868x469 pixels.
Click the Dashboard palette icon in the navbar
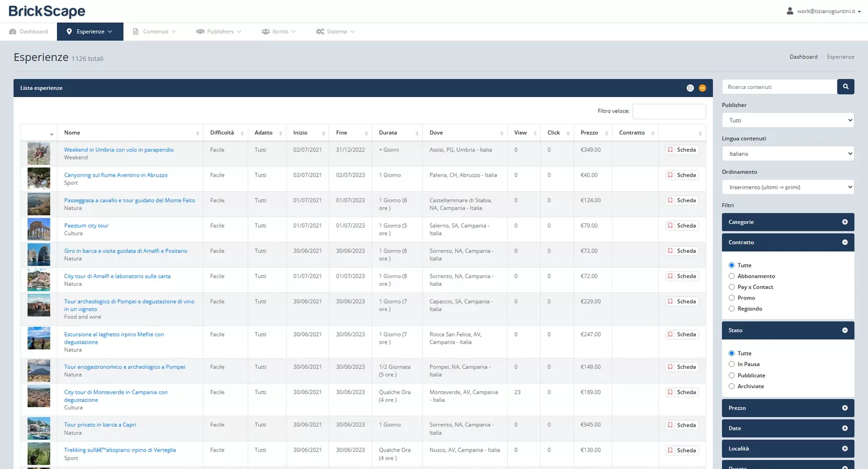click(x=12, y=31)
